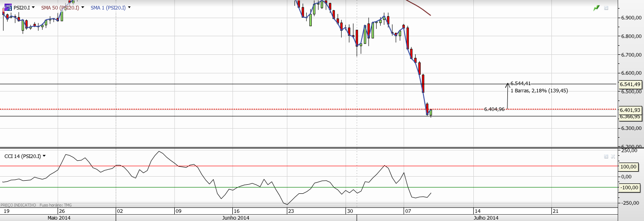This screenshot has height=221, width=644.
Task: Click the red CCI 100,00 threshold line
Action: (x=309, y=166)
